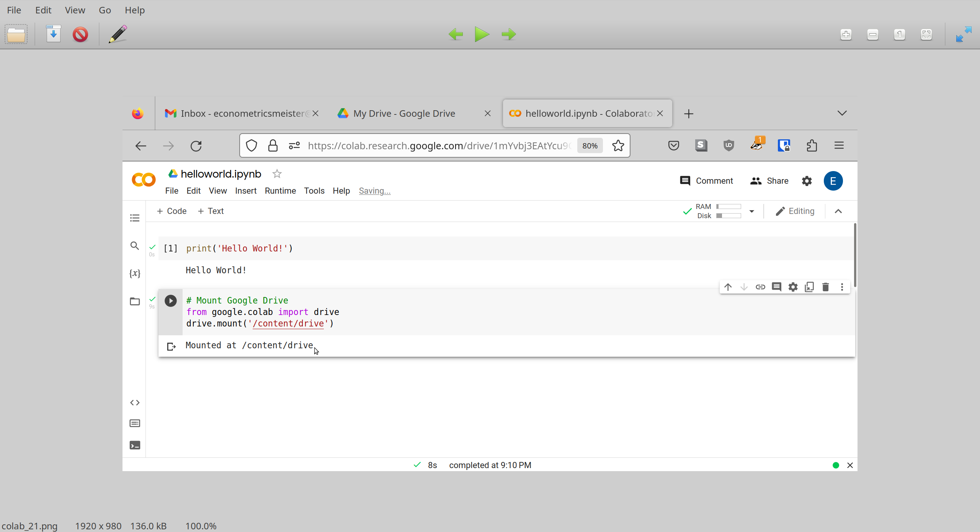
Task: Open Firefox hamburger application menu
Action: (x=839, y=145)
